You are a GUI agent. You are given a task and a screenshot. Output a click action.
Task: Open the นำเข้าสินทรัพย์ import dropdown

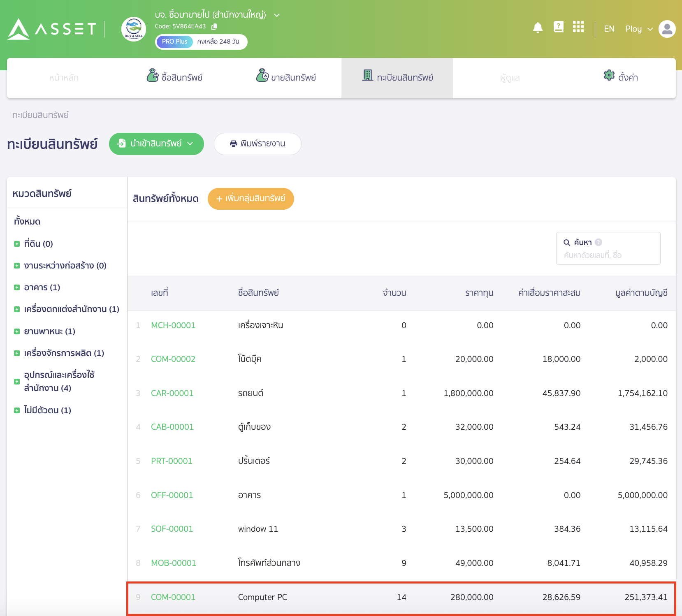coord(156,144)
